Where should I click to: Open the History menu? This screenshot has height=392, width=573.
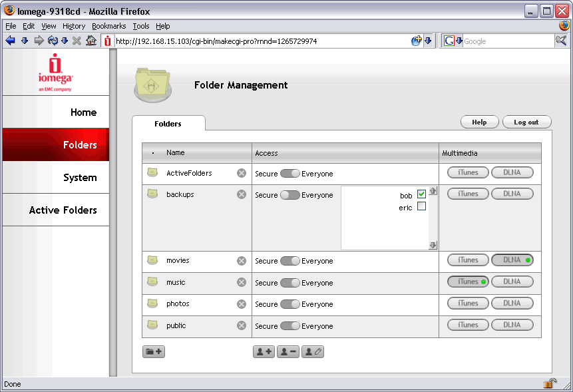[74, 26]
